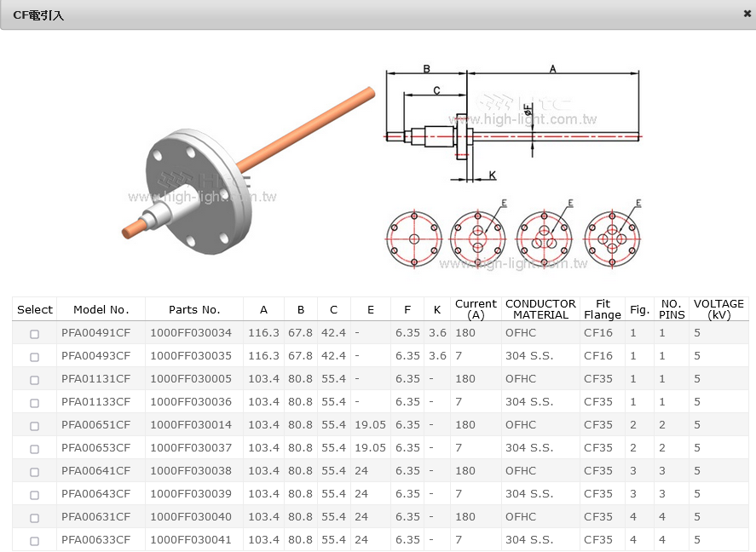
Task: Click the CONDUCTOR MATERIAL column header
Action: pyautogui.click(x=540, y=309)
